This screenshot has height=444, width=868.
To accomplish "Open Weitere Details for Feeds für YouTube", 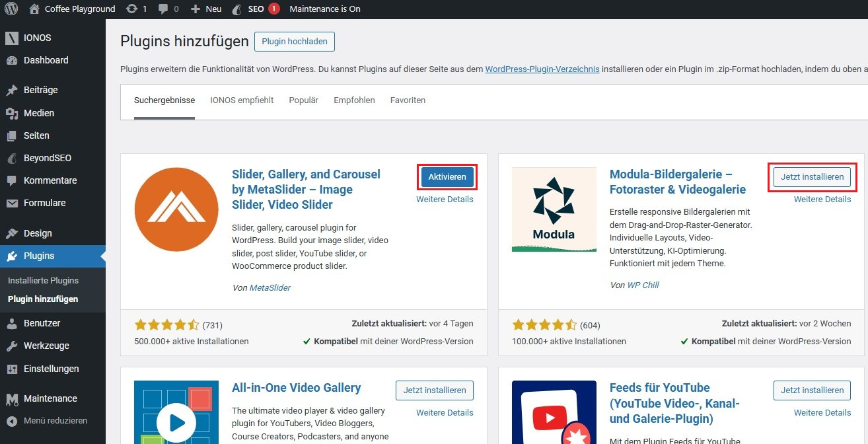I will click(822, 412).
